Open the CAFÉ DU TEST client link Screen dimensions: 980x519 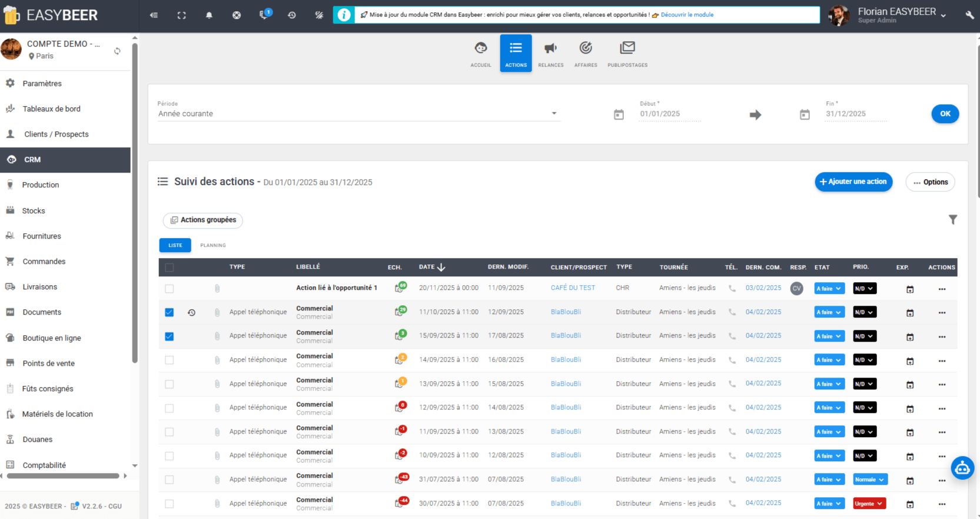(573, 288)
